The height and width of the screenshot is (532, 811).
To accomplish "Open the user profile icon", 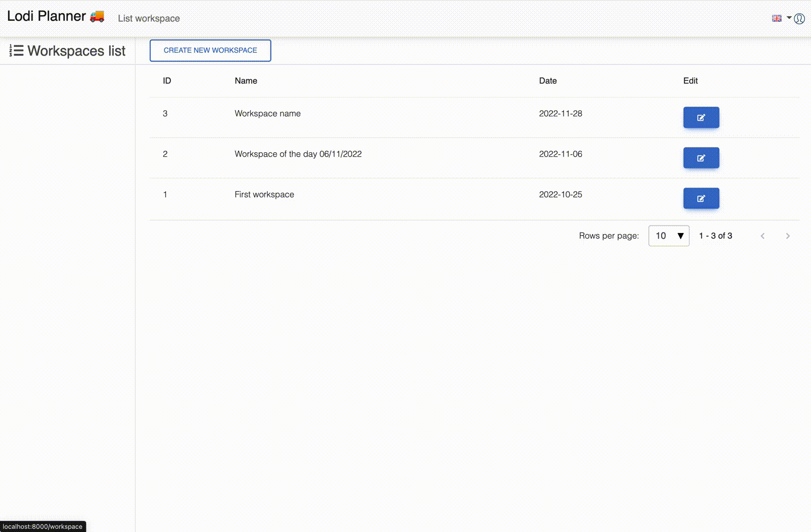I will pyautogui.click(x=799, y=19).
